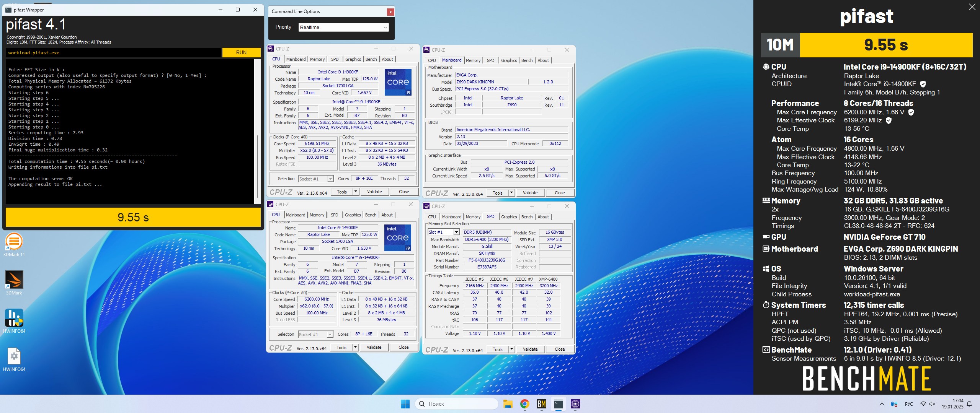Open Socket #1 selection in bottom-left CPU-Z
The width and height of the screenshot is (980, 413).
[x=315, y=334]
